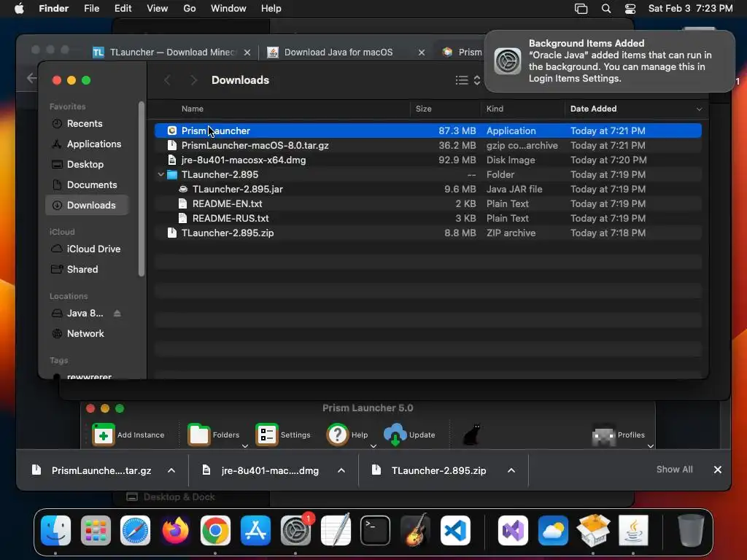Open Visual Studio Code in Dock
The width and height of the screenshot is (747, 560).
pos(455,530)
